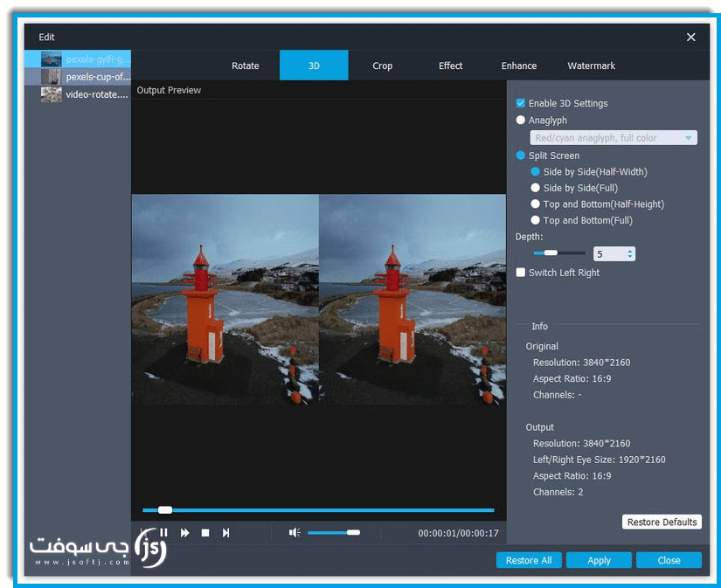Increase the Depth value stepper

[x=630, y=251]
